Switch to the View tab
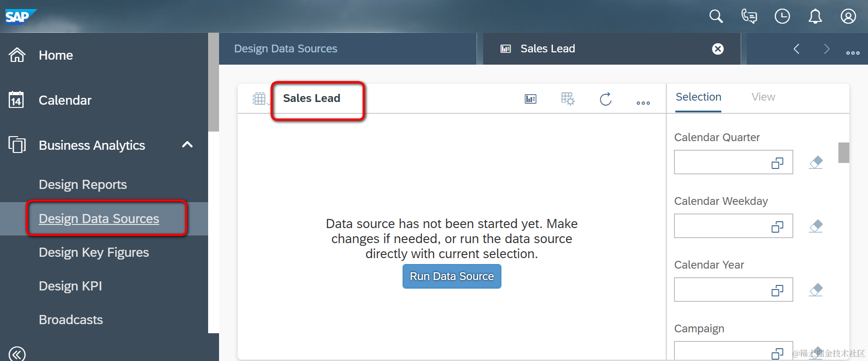Screen dimensions: 868x361 click(763, 97)
